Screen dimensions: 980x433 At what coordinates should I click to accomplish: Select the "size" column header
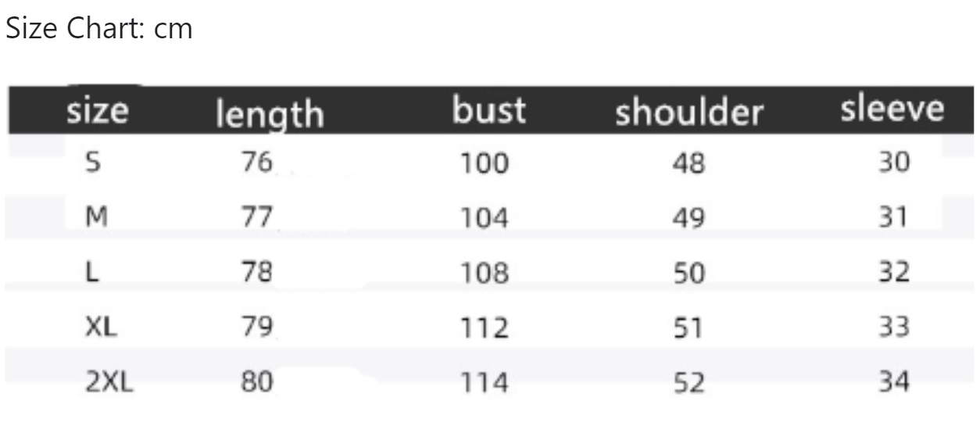tap(97, 110)
